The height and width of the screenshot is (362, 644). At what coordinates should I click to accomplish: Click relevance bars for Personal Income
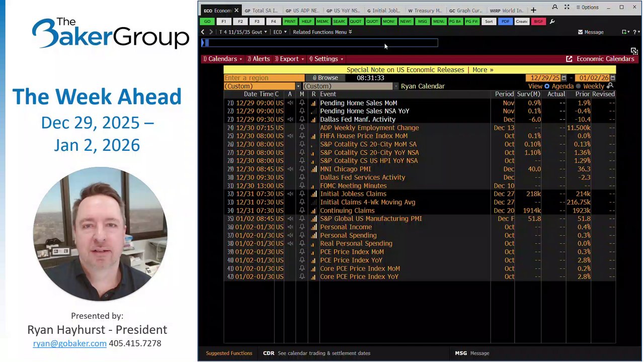pyautogui.click(x=313, y=227)
